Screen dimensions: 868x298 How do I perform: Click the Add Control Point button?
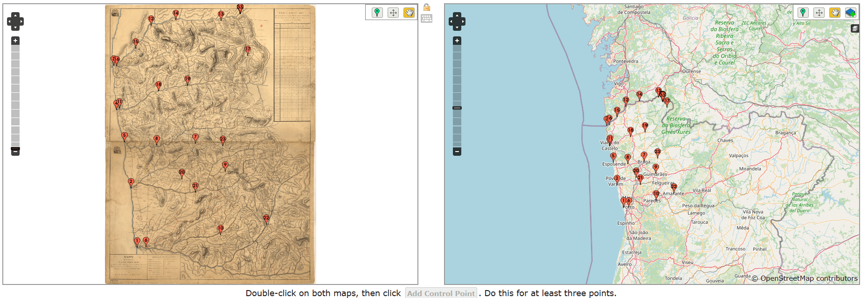point(441,293)
